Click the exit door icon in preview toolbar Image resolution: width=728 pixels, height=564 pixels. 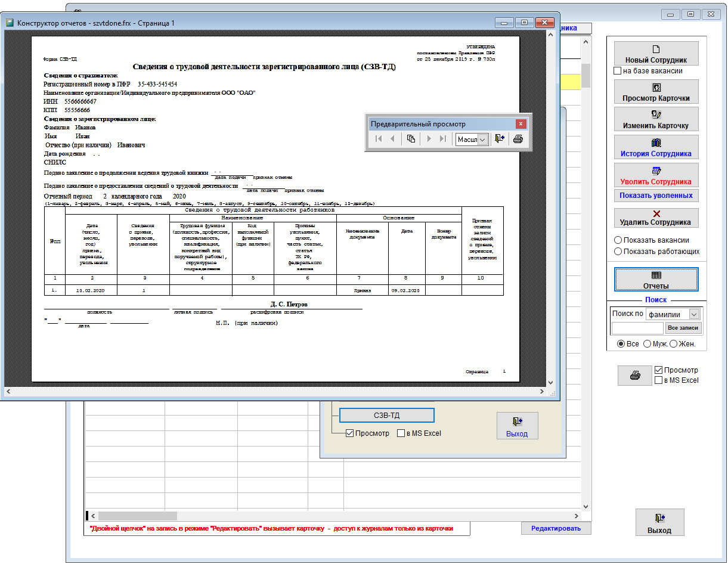[x=500, y=139]
